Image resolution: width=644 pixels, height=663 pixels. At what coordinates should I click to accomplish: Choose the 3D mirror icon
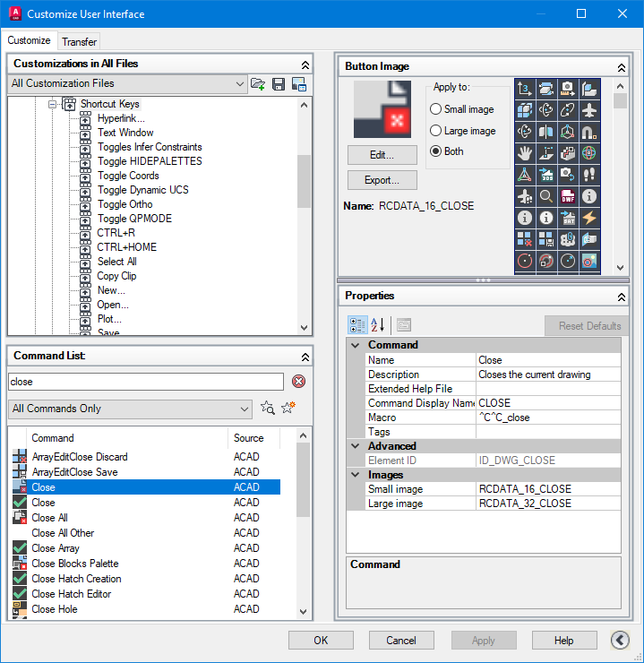pos(546,132)
